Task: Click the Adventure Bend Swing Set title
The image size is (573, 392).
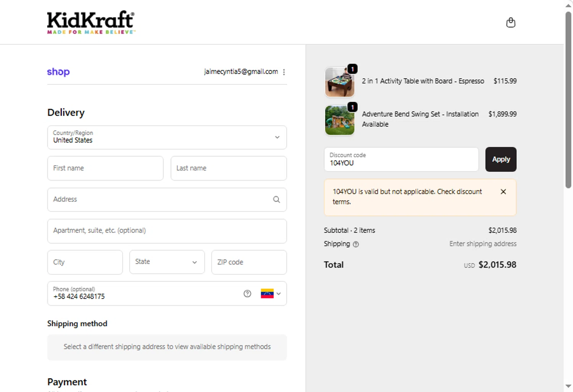Action: pyautogui.click(x=420, y=119)
